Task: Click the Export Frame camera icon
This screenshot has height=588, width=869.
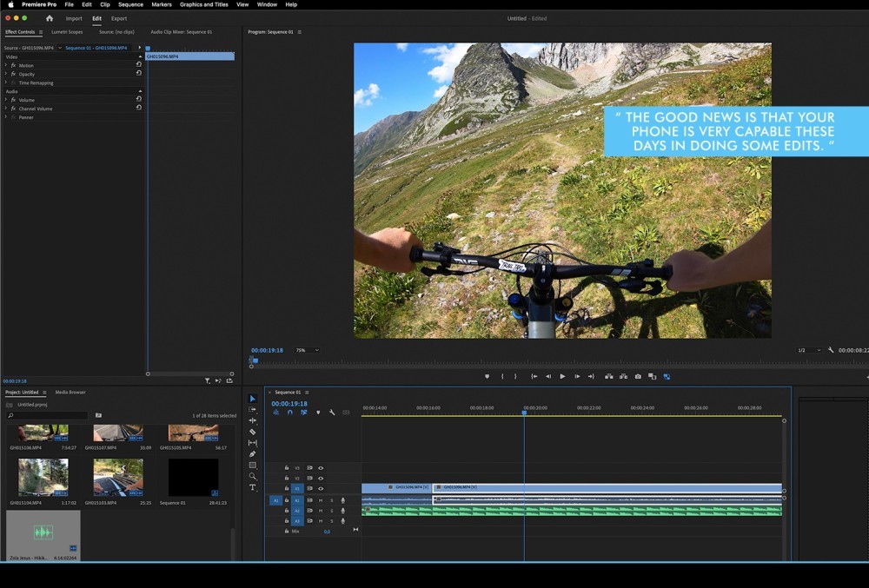Action: coord(638,377)
